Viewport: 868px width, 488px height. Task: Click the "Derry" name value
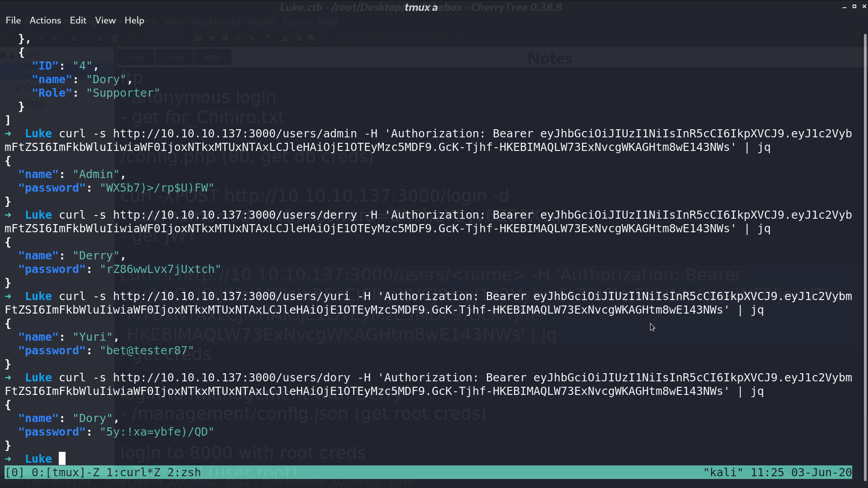click(x=96, y=256)
